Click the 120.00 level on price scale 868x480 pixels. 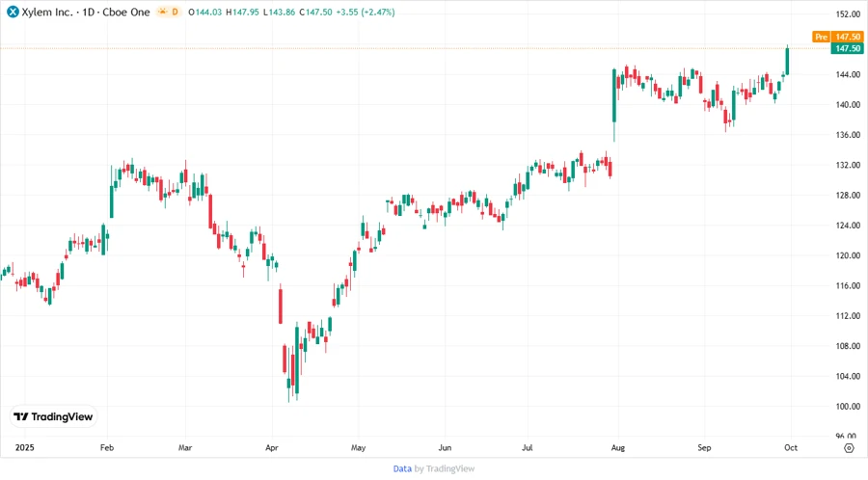[x=848, y=255]
